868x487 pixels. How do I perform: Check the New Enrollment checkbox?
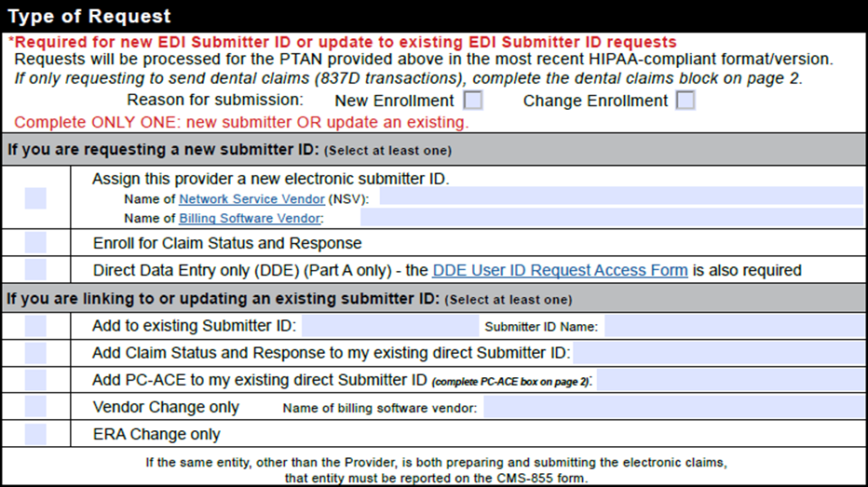pyautogui.click(x=473, y=101)
